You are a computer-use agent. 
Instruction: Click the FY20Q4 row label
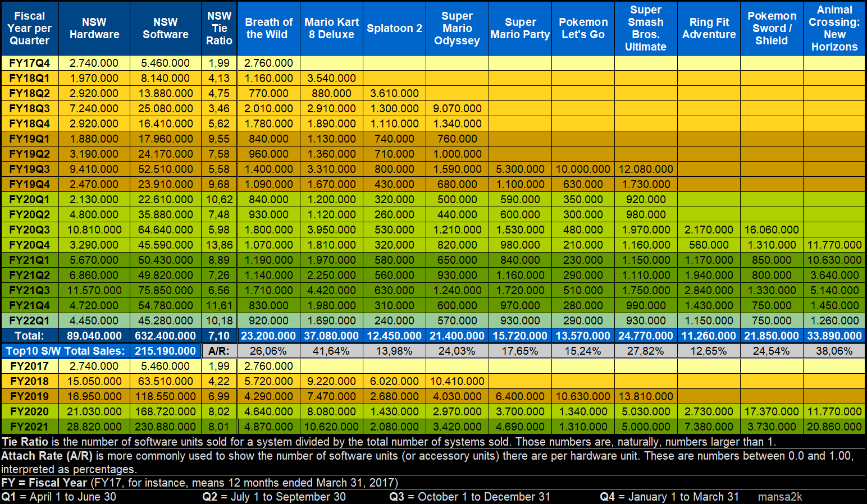pos(30,245)
